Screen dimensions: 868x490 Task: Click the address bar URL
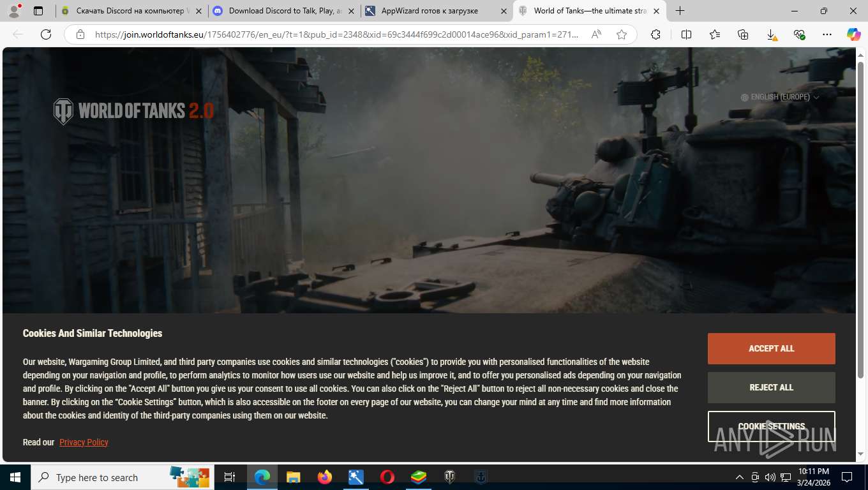point(336,34)
